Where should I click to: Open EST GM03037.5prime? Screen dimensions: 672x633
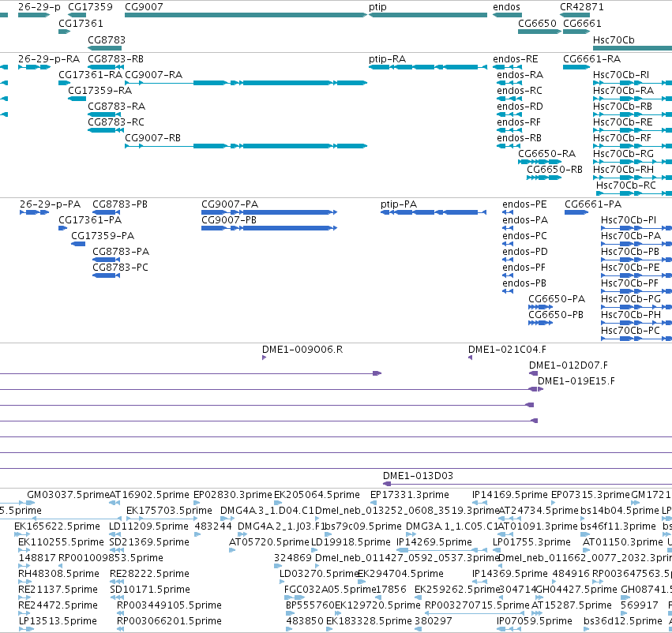pos(68,495)
